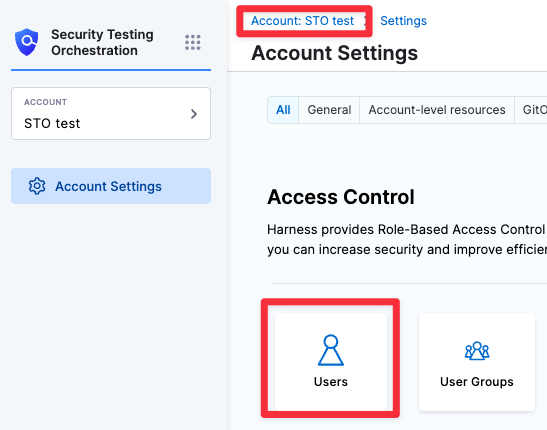547x430 pixels.
Task: Click the User Groups people icon
Action: point(477,350)
